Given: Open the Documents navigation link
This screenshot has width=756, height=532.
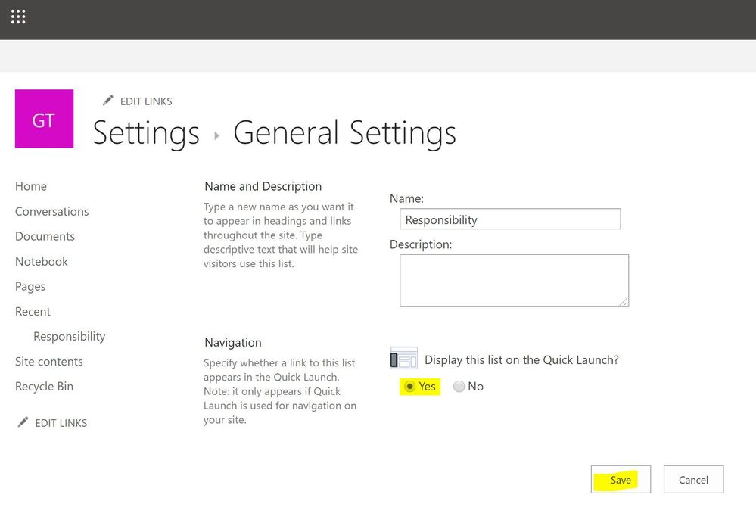Looking at the screenshot, I should tap(45, 236).
